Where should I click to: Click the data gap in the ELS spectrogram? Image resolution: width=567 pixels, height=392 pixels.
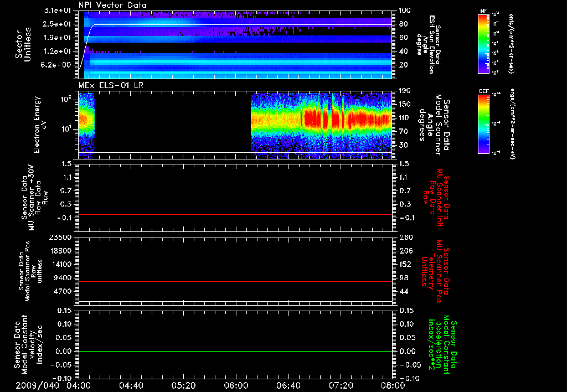[172, 122]
